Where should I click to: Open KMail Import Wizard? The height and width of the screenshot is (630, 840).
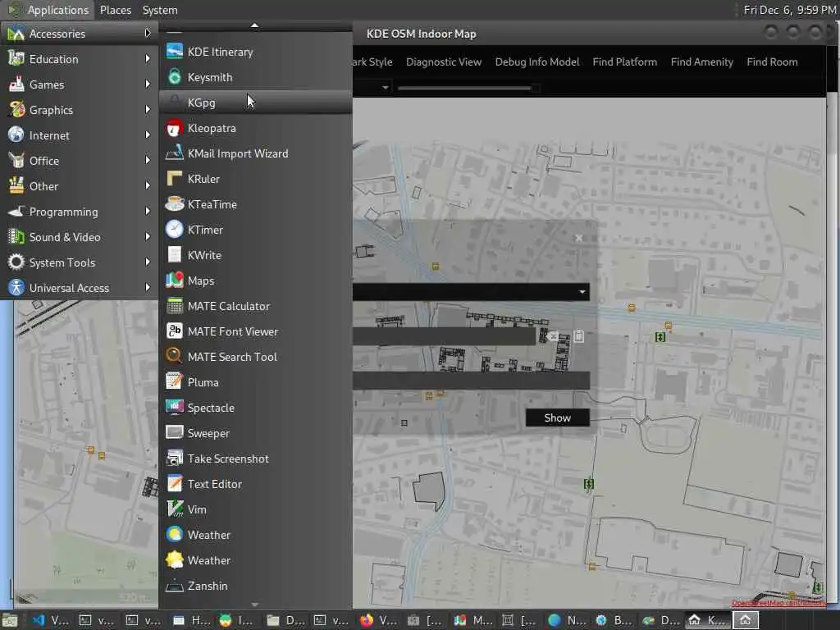(256, 153)
